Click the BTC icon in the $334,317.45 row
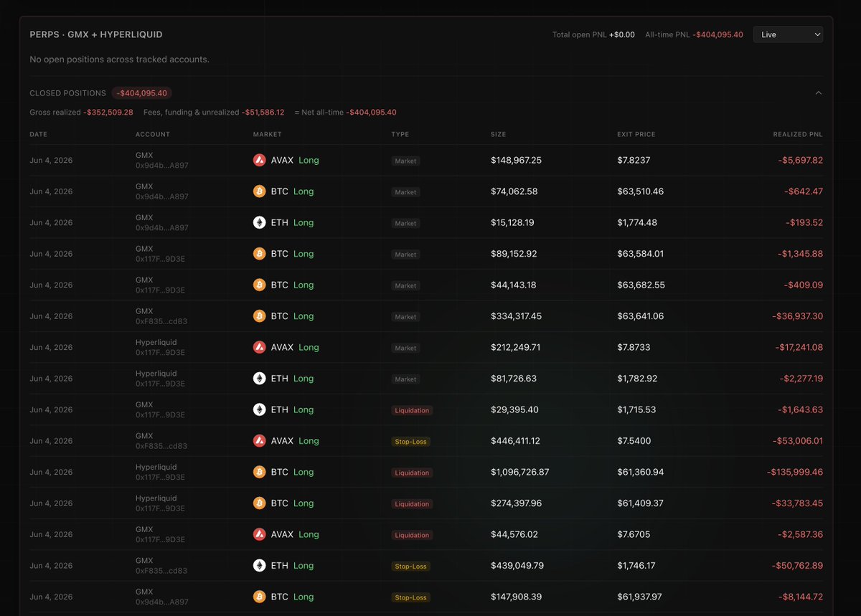861x616 pixels. tap(259, 316)
